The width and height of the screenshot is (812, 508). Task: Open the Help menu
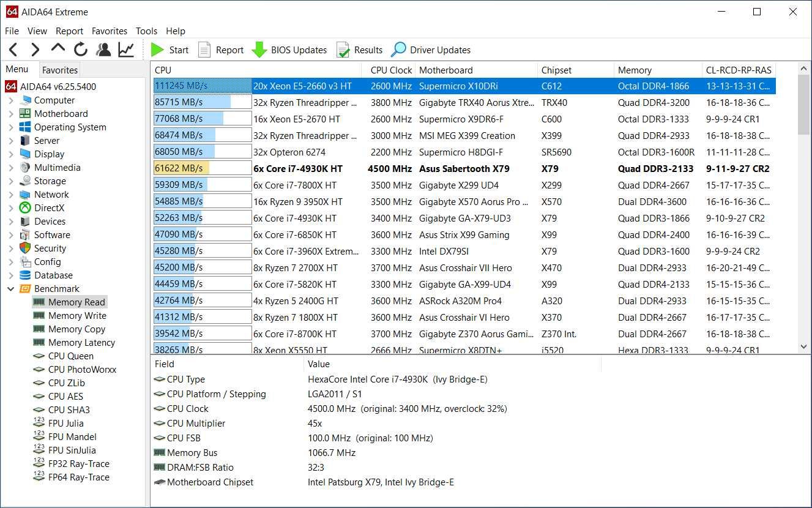[x=175, y=31]
